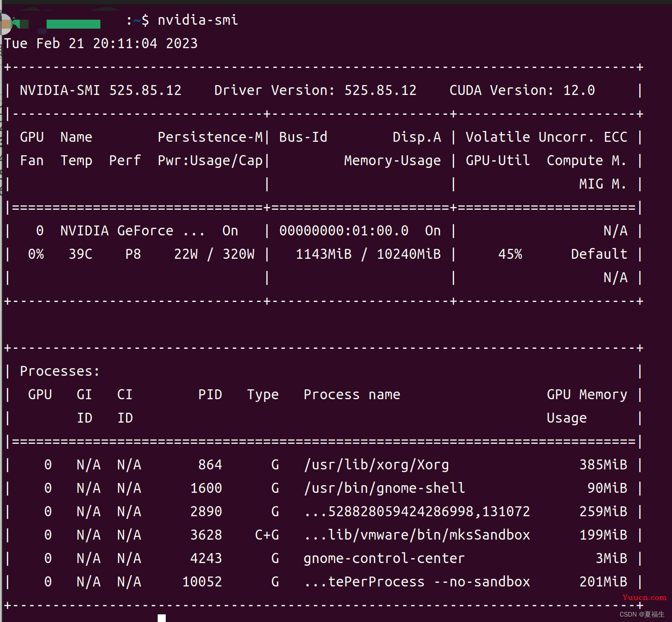Click the 'Bus-Id' column header
Screen dimensions: 672x622
click(x=303, y=137)
